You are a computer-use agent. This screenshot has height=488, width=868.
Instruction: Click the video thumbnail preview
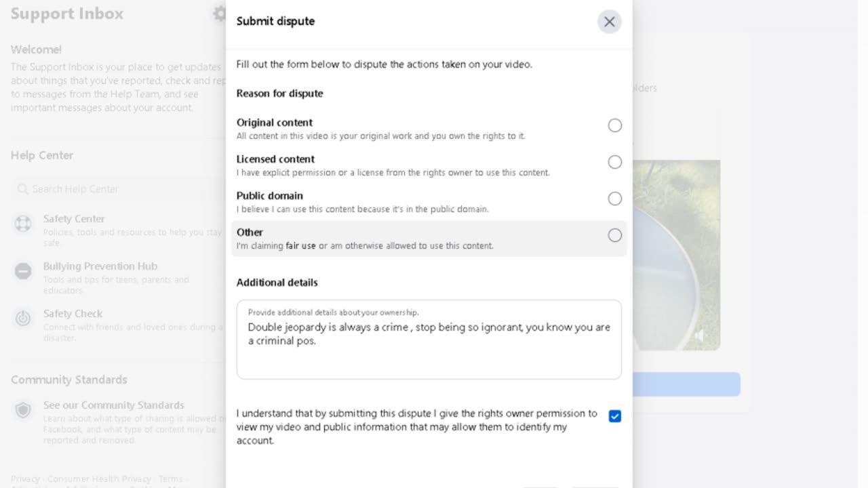[676, 254]
